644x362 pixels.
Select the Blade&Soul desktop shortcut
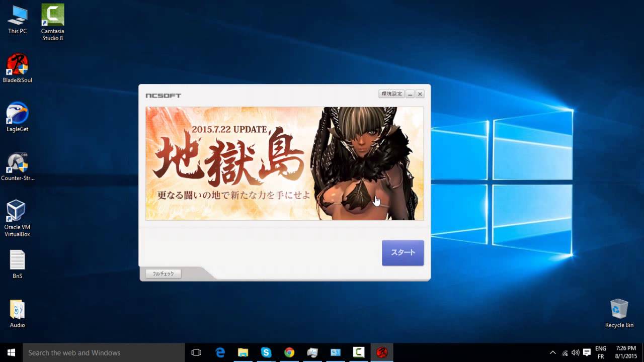point(17,68)
